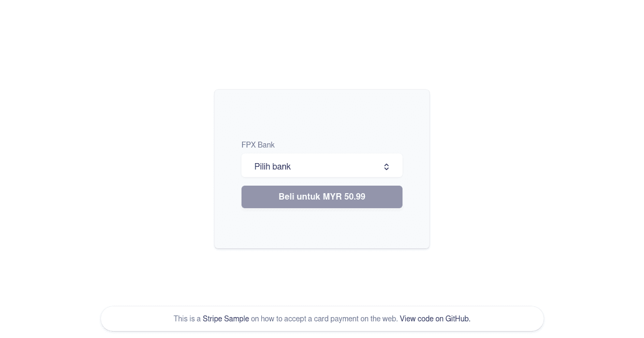Click the Pilih bank placeholder text
The image size is (644, 338).
[x=272, y=167]
